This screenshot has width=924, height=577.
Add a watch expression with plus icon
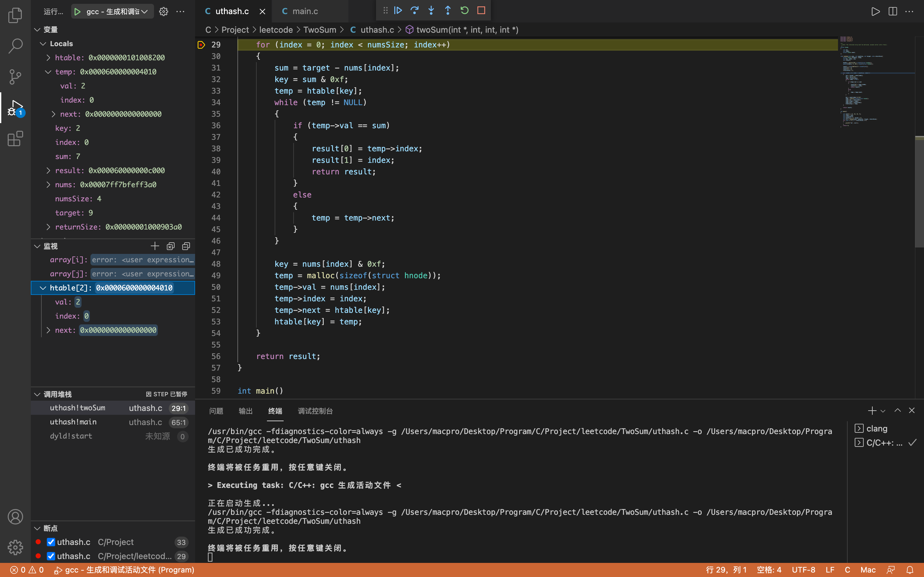pos(155,246)
